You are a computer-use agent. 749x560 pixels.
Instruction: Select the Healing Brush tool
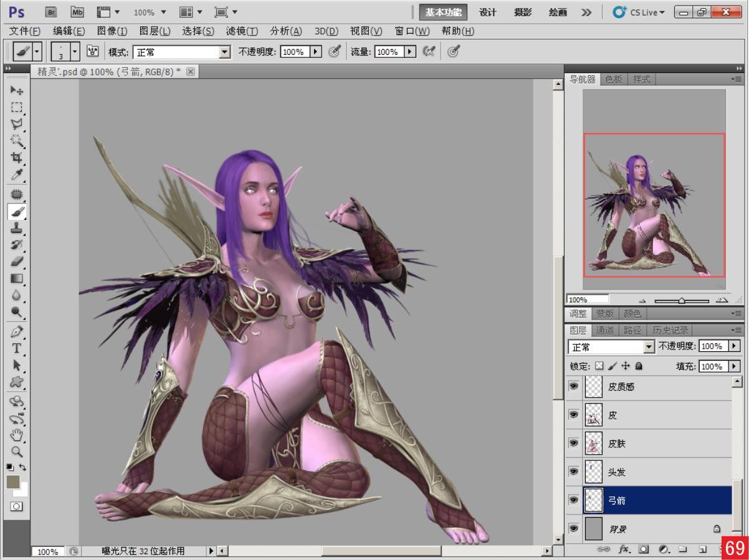(x=17, y=194)
